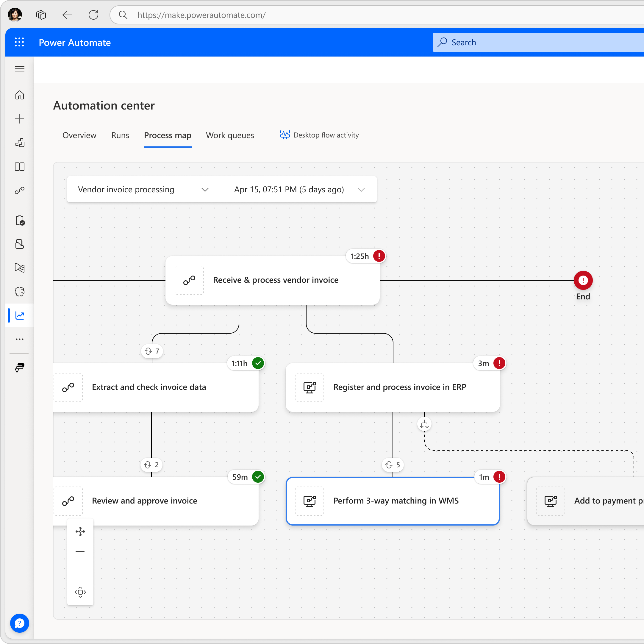This screenshot has width=644, height=644.
Task: Zoom out on the process map
Action: pyautogui.click(x=80, y=572)
